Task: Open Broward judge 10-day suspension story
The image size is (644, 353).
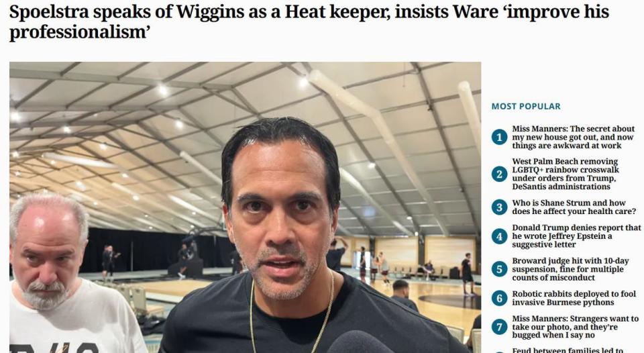Action: coord(570,269)
